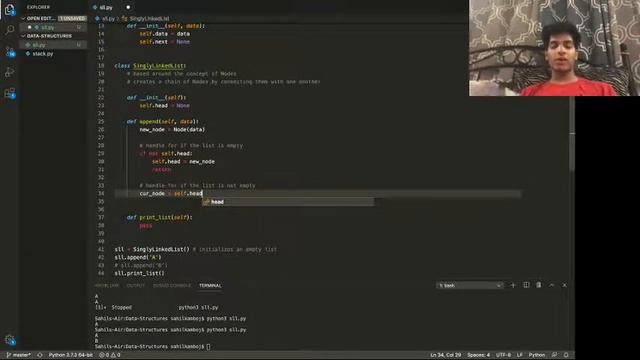640x360 pixels.
Task: Click the feedback icon in status bar
Action: [554, 355]
